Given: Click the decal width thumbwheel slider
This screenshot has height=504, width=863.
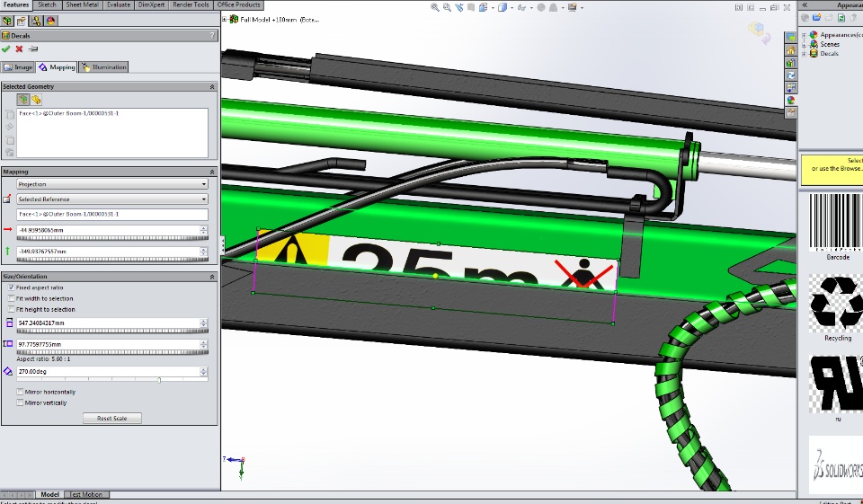Looking at the screenshot, I should [x=112, y=331].
